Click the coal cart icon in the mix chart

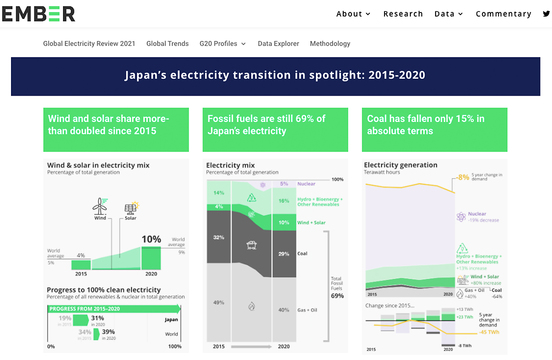point(251,245)
